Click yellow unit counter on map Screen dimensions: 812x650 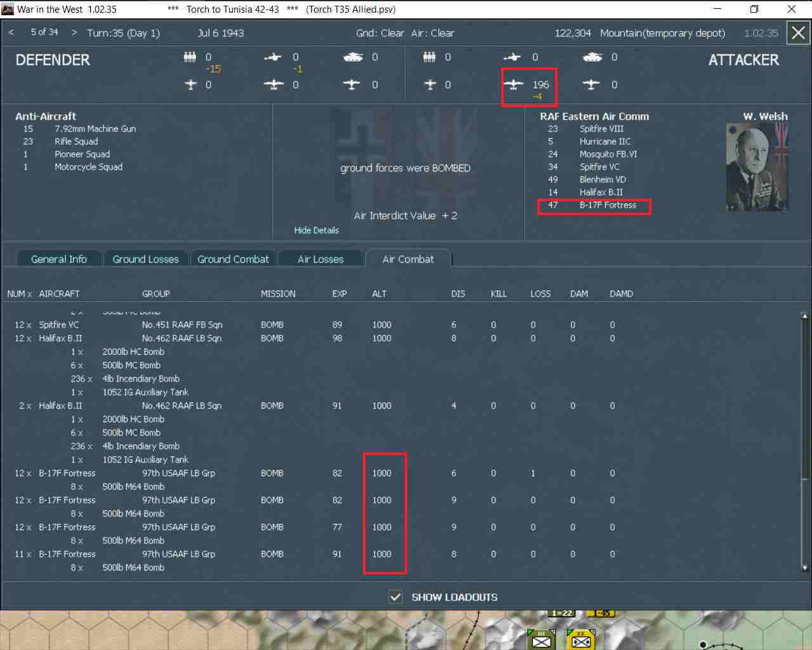[x=580, y=640]
